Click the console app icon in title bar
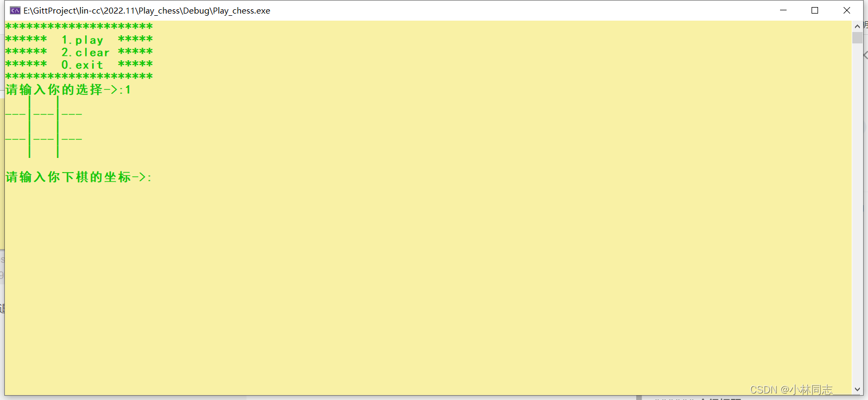 point(15,10)
